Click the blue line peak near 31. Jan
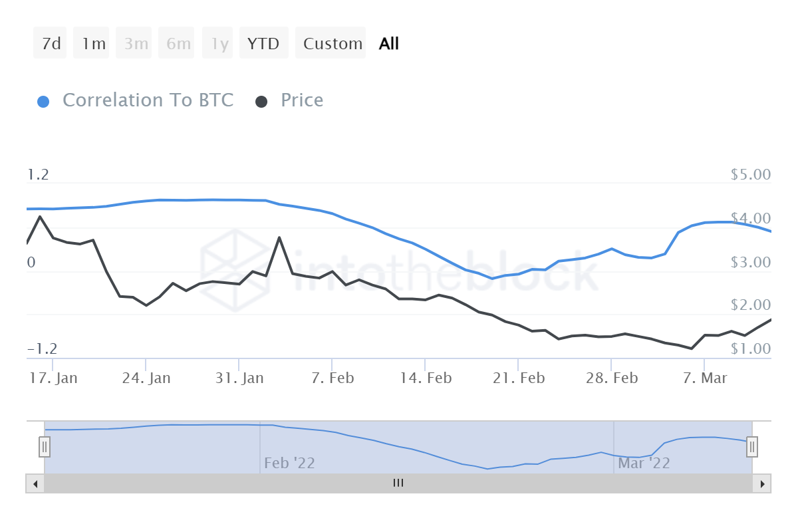Viewport: 798px width, 532px height. tap(239, 199)
